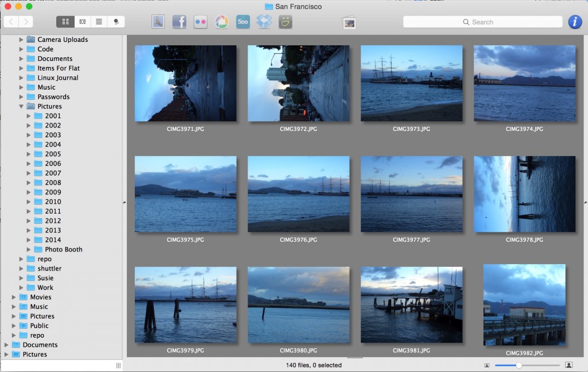Image resolution: width=588 pixels, height=372 pixels.
Task: Share to Facebook via toolbar icon
Action: 179,22
